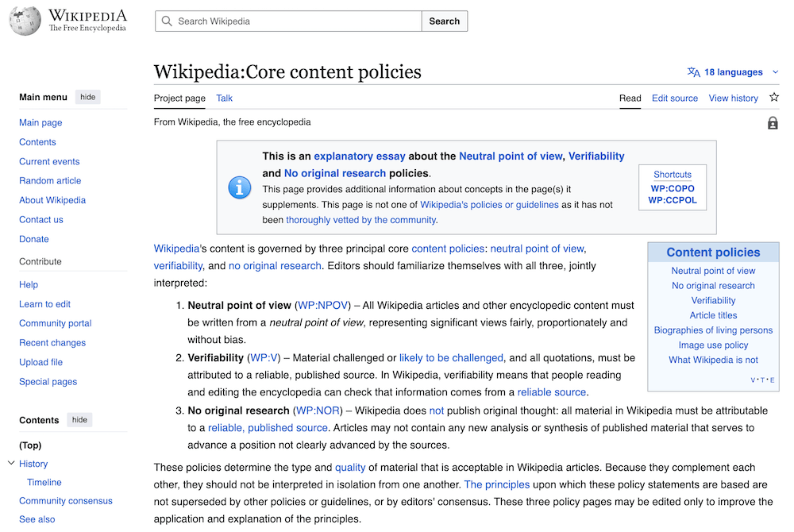
Task: Click the blue info icon in the essay notice
Action: pos(240,187)
